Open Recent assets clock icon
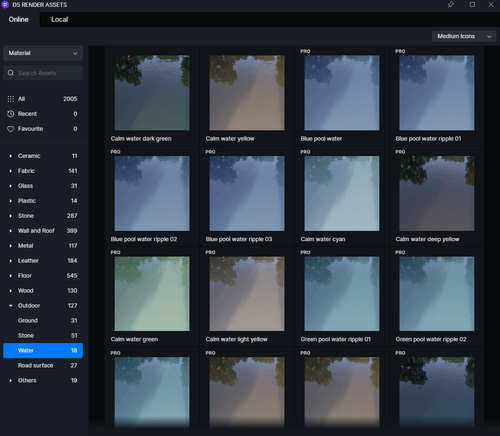This screenshot has height=436, width=500. pos(11,114)
